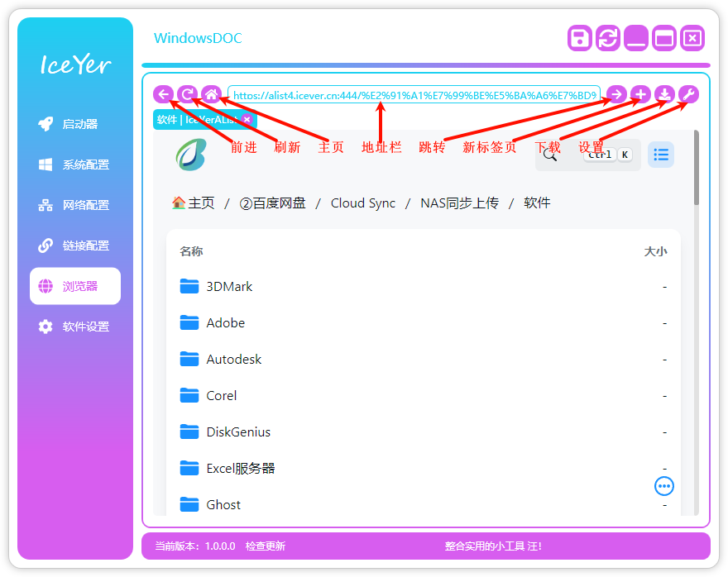Click the download icon in browser toolbar
Viewport: 728px width, 577px height.
(x=665, y=94)
